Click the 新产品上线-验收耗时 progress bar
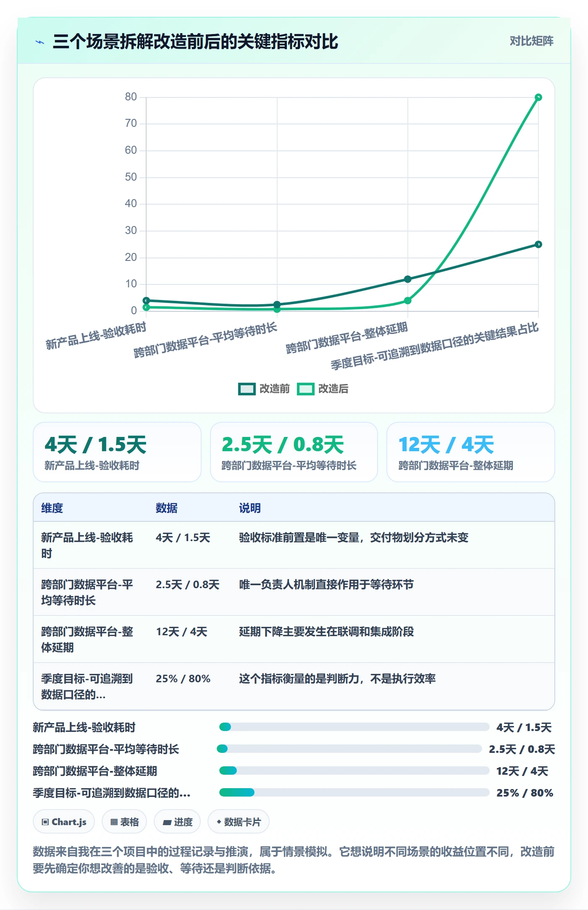588x910 pixels. click(x=354, y=727)
